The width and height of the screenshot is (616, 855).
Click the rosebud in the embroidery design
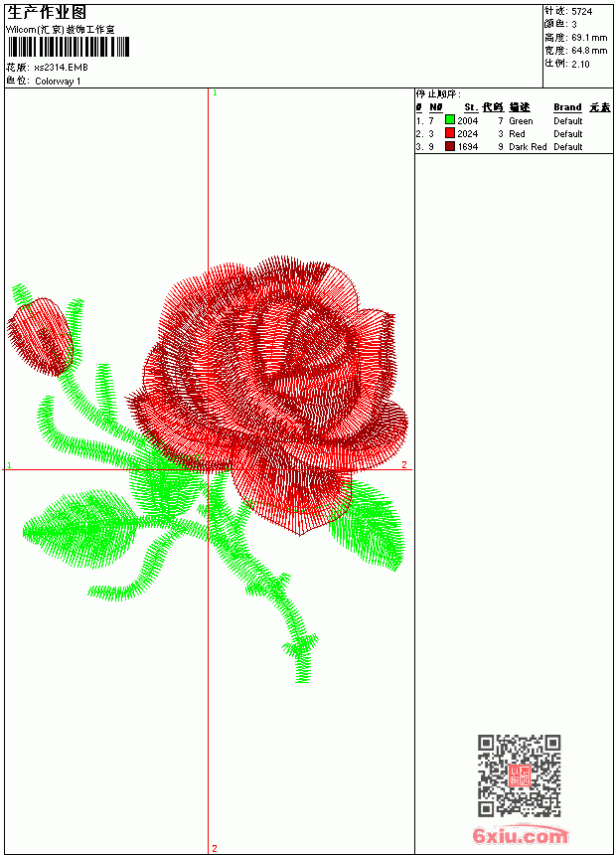40,336
